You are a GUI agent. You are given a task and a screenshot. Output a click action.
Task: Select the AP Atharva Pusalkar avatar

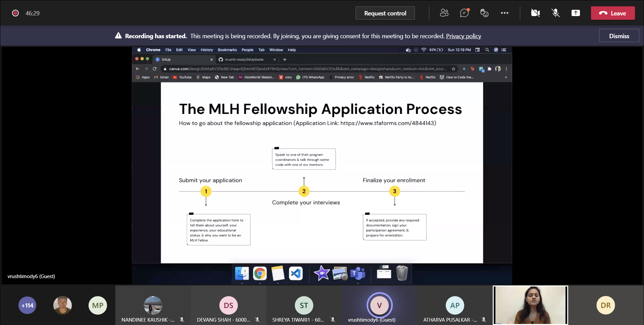(x=455, y=305)
